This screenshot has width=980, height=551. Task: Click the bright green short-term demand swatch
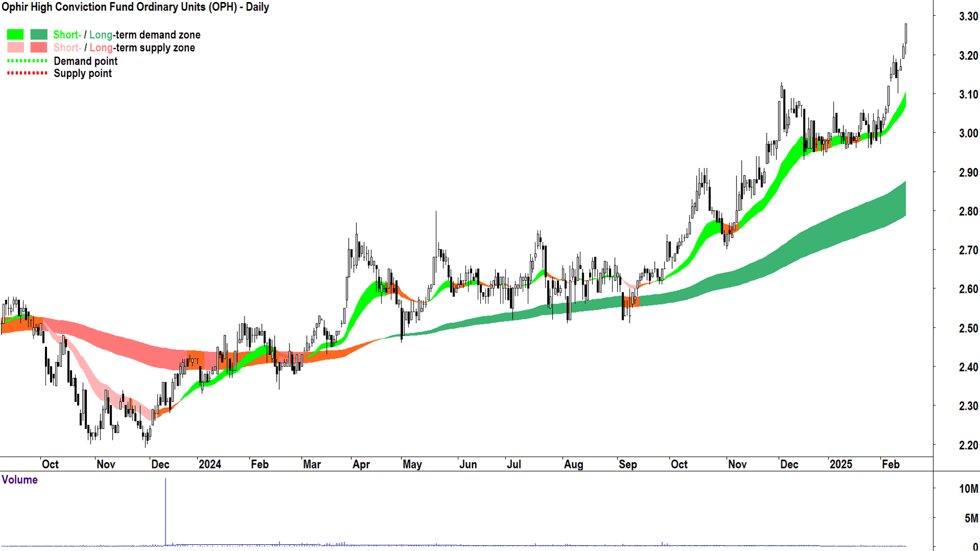pyautogui.click(x=15, y=35)
